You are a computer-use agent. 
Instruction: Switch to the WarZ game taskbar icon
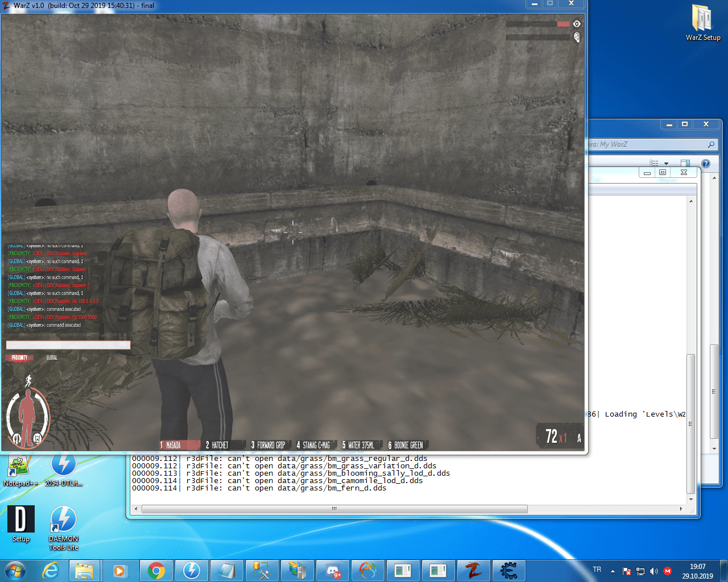click(473, 571)
